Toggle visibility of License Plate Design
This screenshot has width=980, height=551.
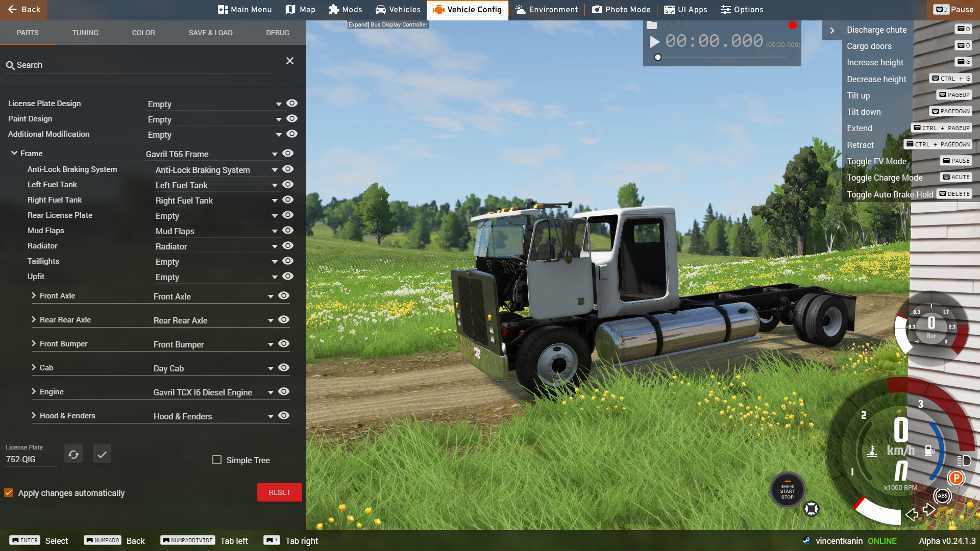click(292, 103)
